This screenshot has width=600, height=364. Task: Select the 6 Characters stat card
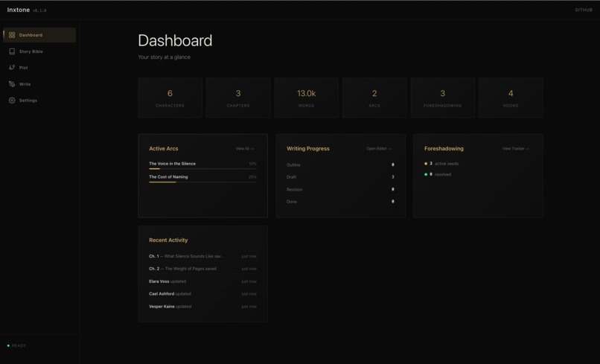pyautogui.click(x=170, y=98)
